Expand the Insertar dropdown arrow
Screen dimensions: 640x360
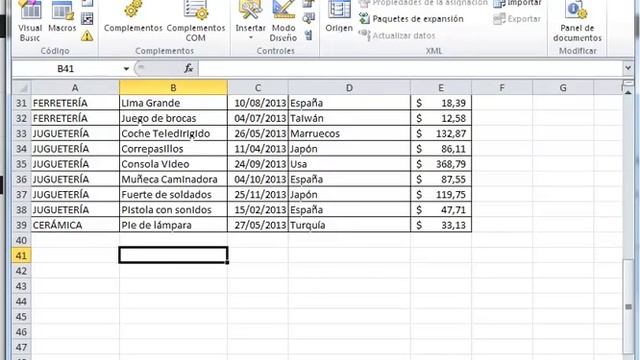251,38
